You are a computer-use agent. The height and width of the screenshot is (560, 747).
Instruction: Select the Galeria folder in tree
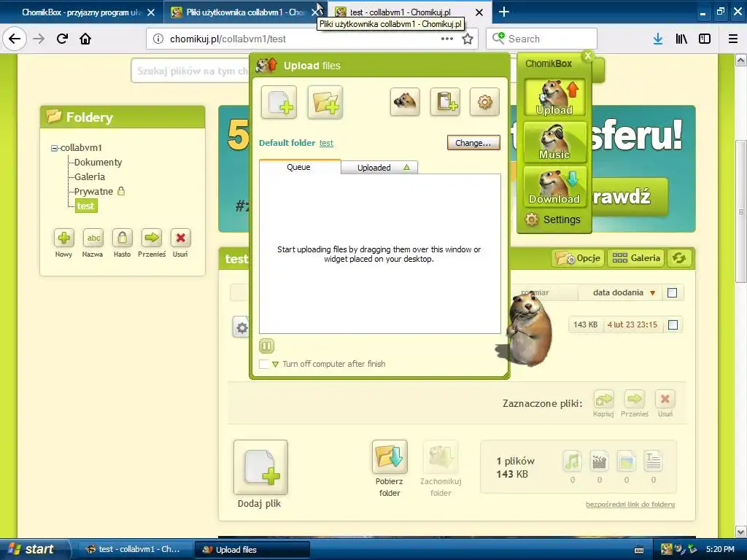pos(90,176)
